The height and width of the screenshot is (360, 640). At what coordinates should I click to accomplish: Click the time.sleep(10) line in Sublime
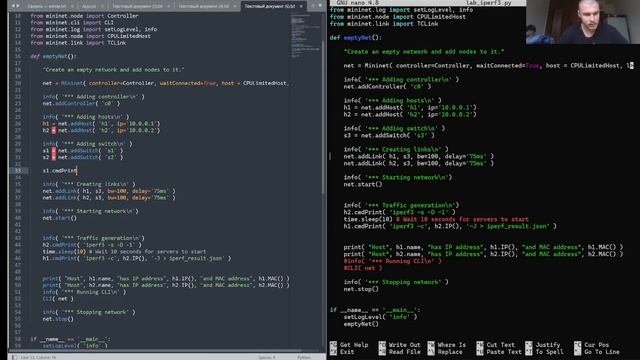(x=124, y=251)
